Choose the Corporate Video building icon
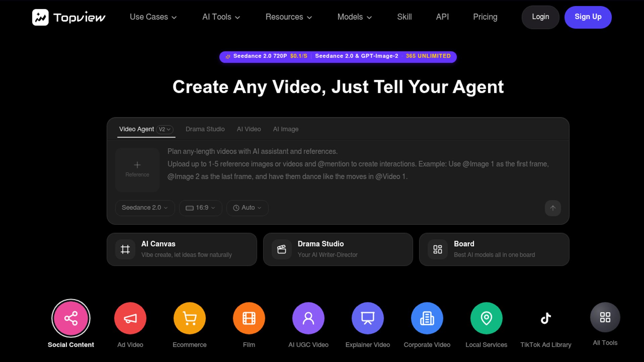 [x=427, y=318]
